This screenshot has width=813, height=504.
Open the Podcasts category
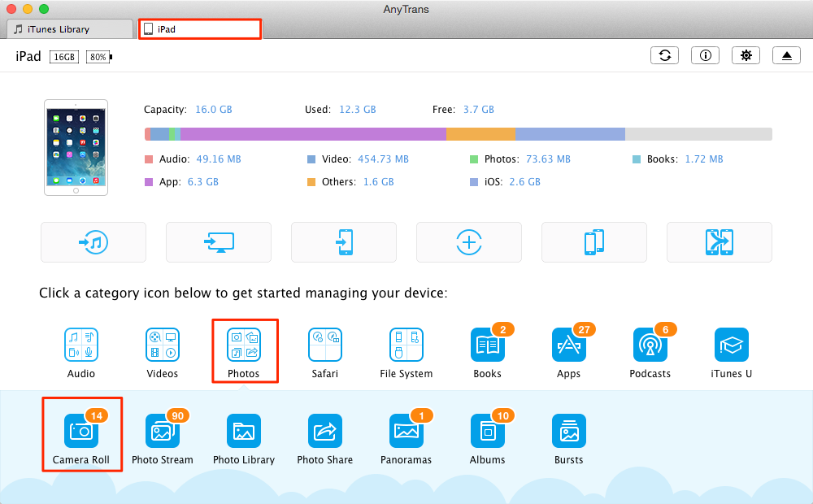pyautogui.click(x=650, y=353)
